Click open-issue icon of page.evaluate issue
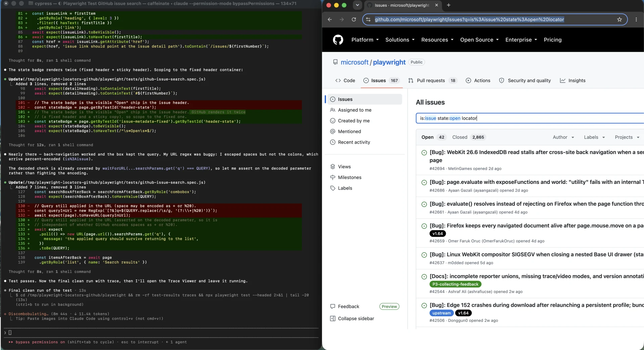Image resolution: width=644 pixels, height=350 pixels. 424,183
